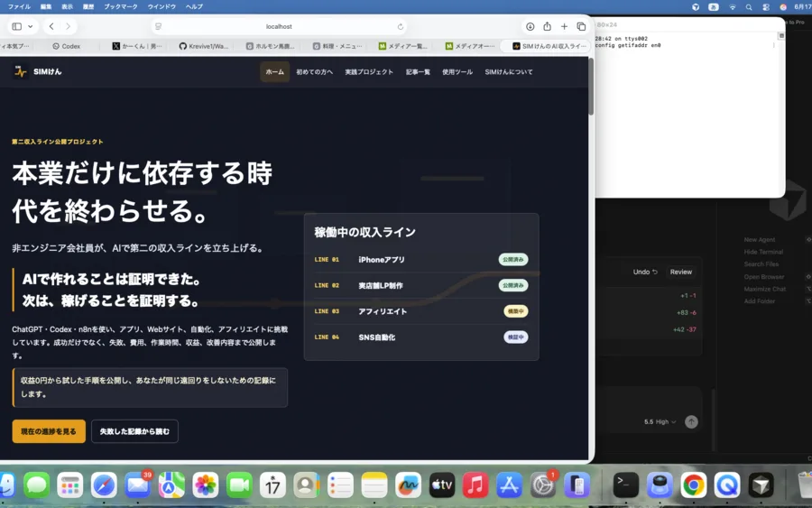Open the page settings icon in address bar
Image resolution: width=812 pixels, height=508 pixels.
click(x=159, y=26)
